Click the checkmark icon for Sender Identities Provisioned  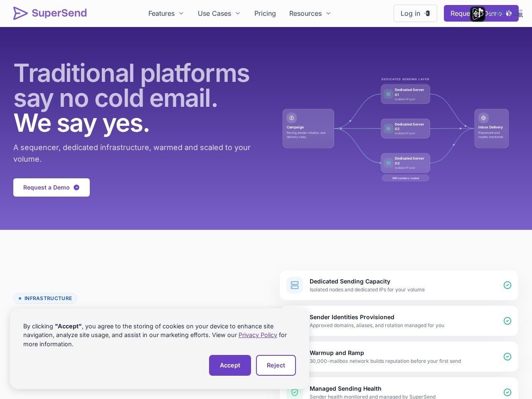click(x=507, y=321)
